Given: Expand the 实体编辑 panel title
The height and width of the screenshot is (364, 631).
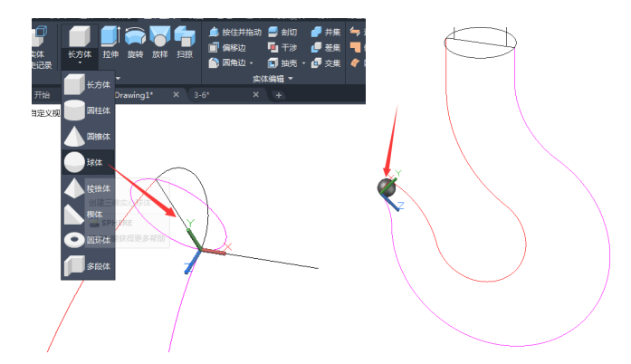Looking at the screenshot, I should coord(272,79).
